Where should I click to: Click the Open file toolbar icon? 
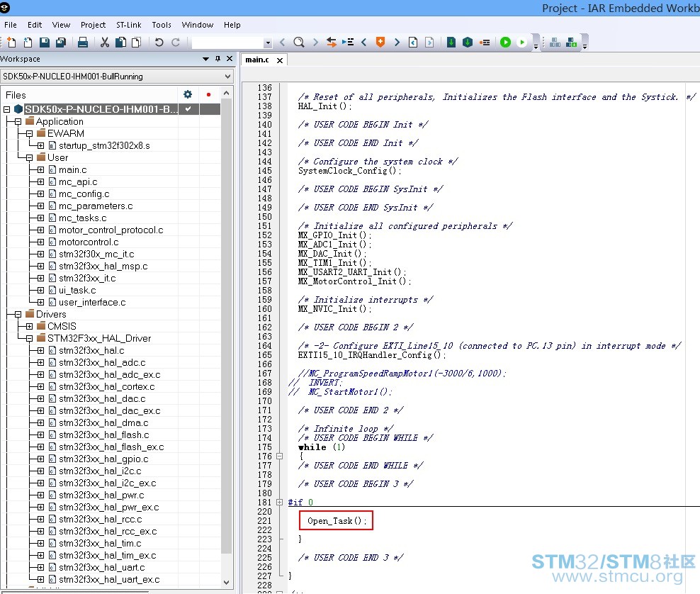tap(28, 43)
